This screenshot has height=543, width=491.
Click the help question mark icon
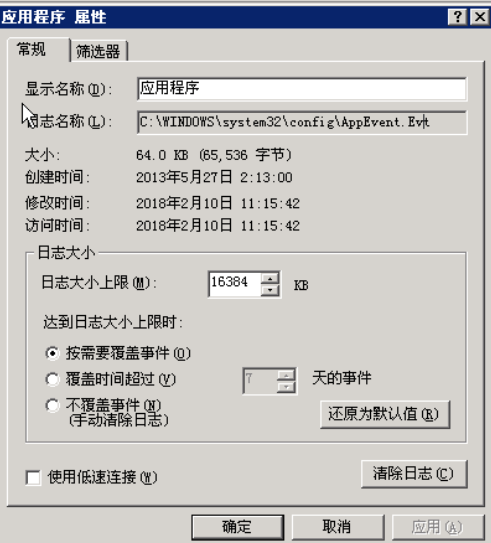pyautogui.click(x=457, y=17)
